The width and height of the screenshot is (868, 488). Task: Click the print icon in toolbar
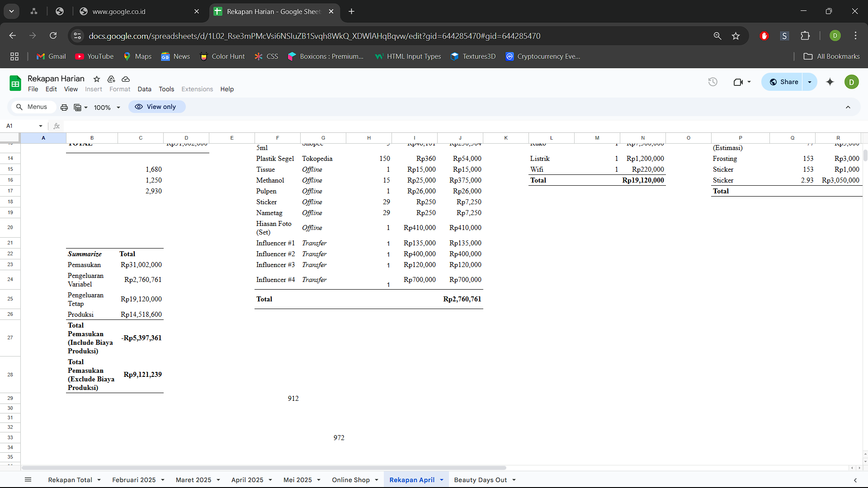coord(64,107)
